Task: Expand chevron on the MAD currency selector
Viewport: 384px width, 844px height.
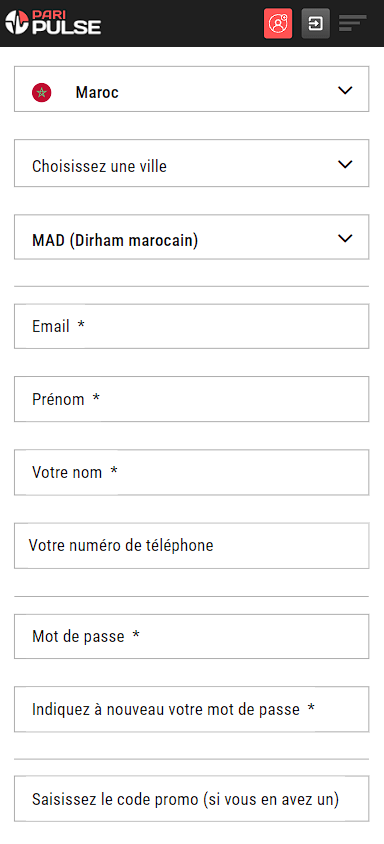Action: click(345, 237)
